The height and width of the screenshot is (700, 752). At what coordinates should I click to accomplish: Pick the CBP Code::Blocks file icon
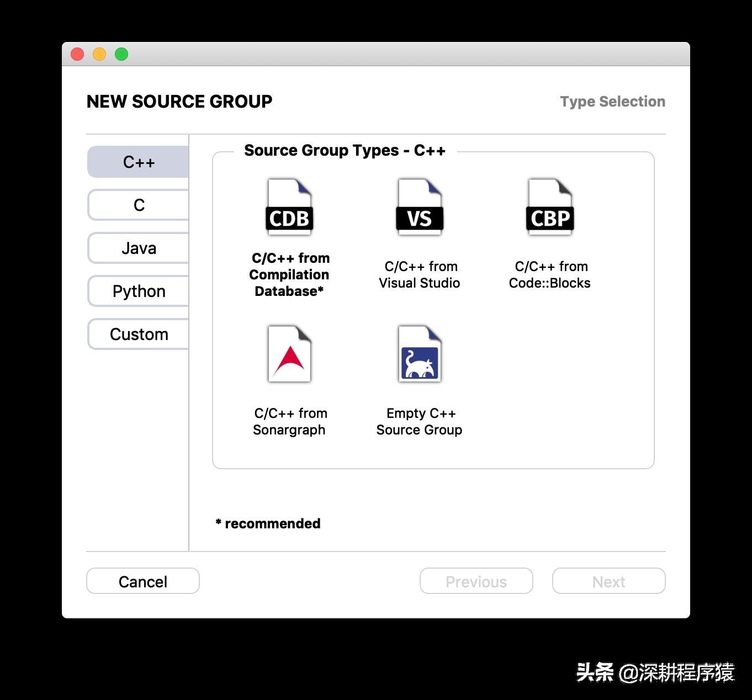[550, 207]
